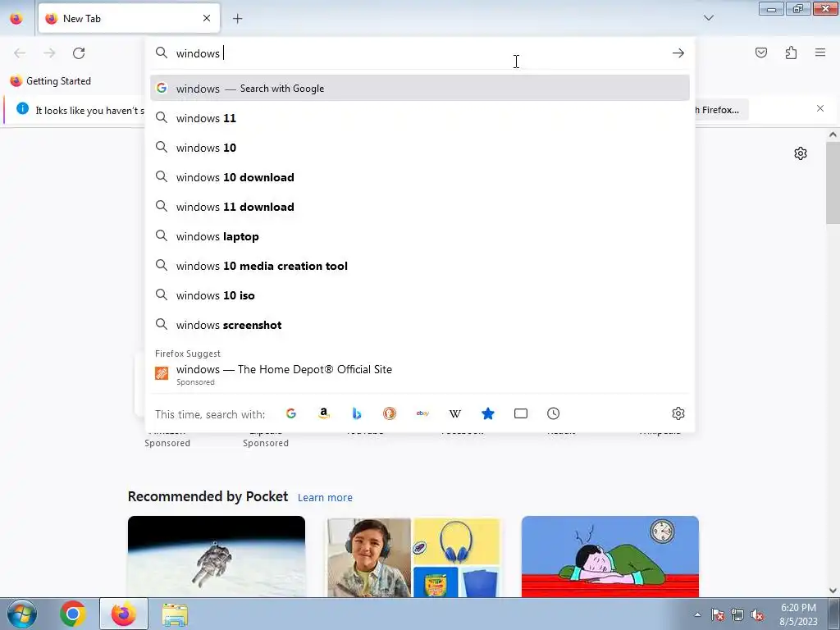Click the Firefox View icon beside the tabs

(x=16, y=18)
